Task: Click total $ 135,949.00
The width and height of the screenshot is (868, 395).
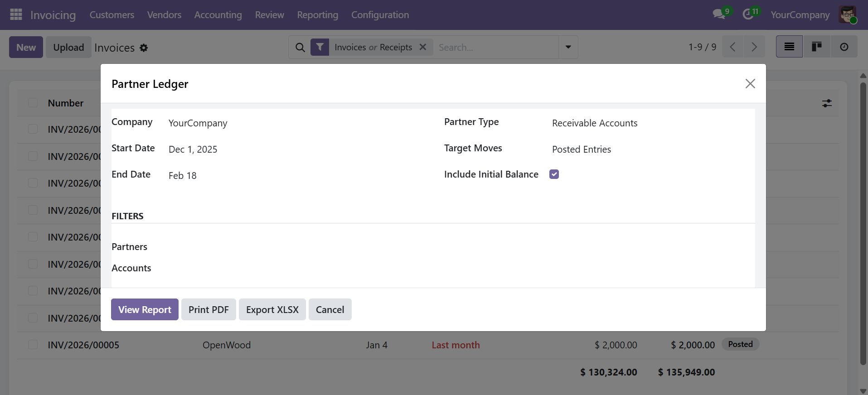Action: (686, 372)
